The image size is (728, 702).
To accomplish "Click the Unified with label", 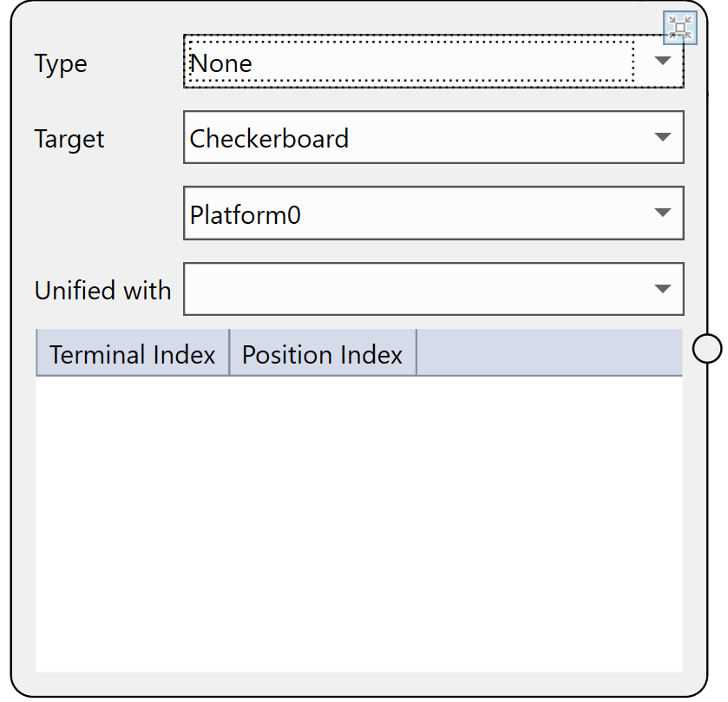I will [102, 291].
